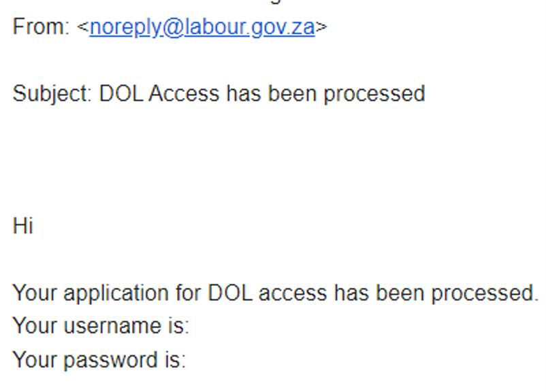Image resolution: width=546 pixels, height=392 pixels.
Task: Click the word "application" in the body
Action: click(116, 294)
